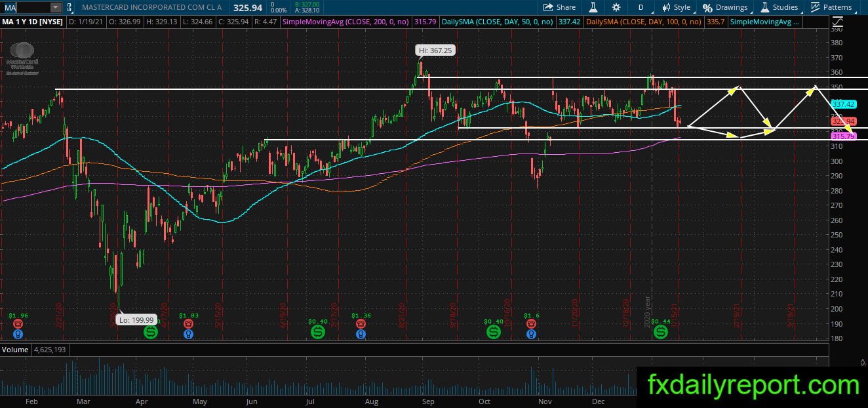The height and width of the screenshot is (408, 868).
Task: Click the last price 325.94 in header
Action: [x=249, y=7]
